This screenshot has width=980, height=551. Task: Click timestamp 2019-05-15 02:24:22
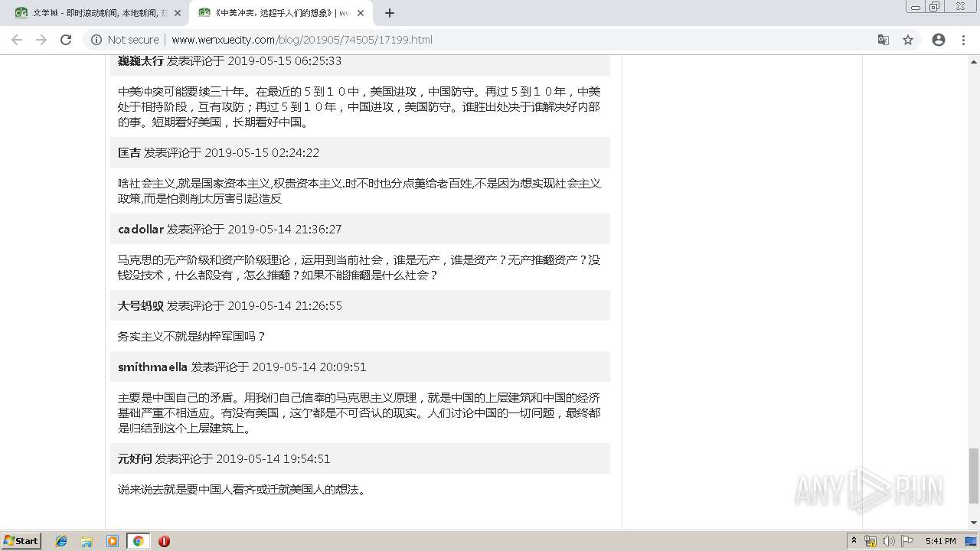tap(262, 152)
